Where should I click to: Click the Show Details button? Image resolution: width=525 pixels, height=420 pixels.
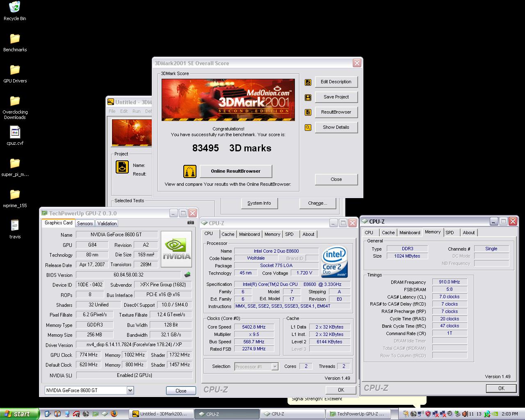336,128
